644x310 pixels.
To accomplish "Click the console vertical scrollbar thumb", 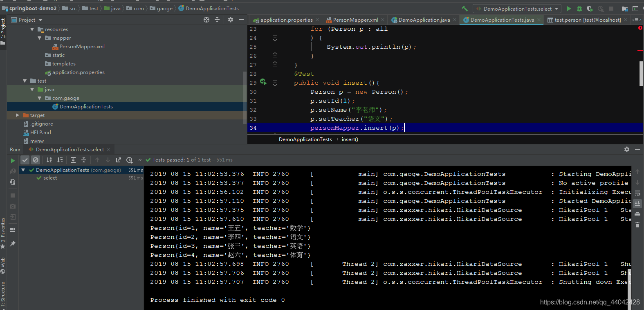I will pos(629,289).
